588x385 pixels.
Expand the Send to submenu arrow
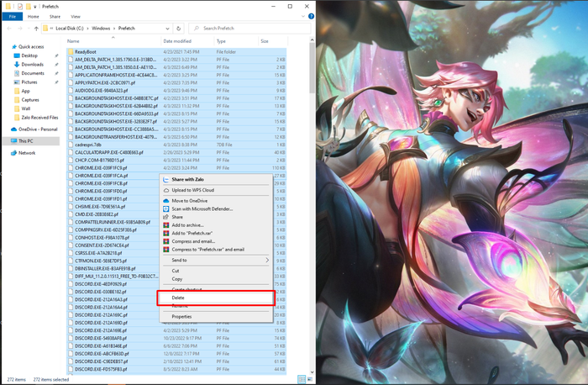pos(267,260)
